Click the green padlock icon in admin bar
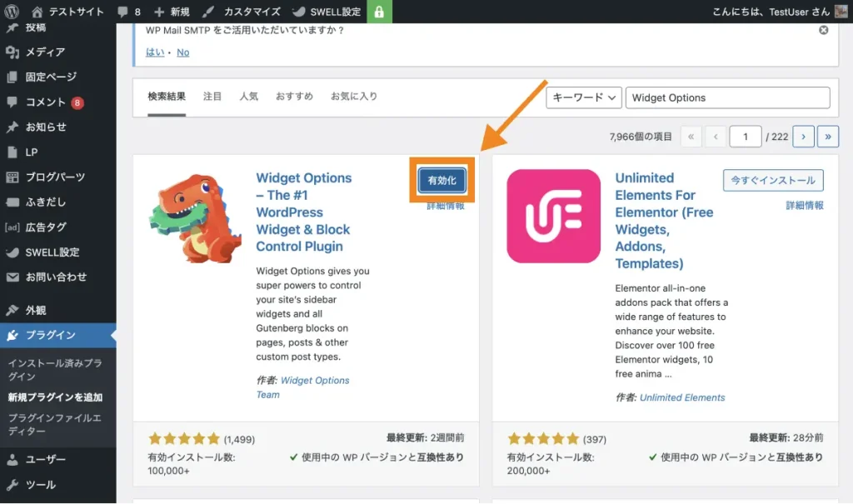 pos(379,12)
